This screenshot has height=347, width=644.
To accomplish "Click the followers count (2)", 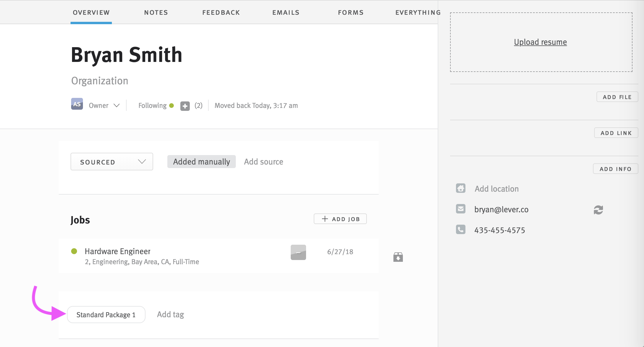I will [199, 106].
